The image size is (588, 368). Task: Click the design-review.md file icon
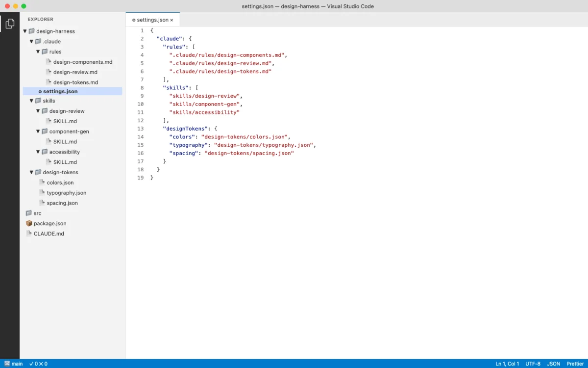(x=49, y=72)
